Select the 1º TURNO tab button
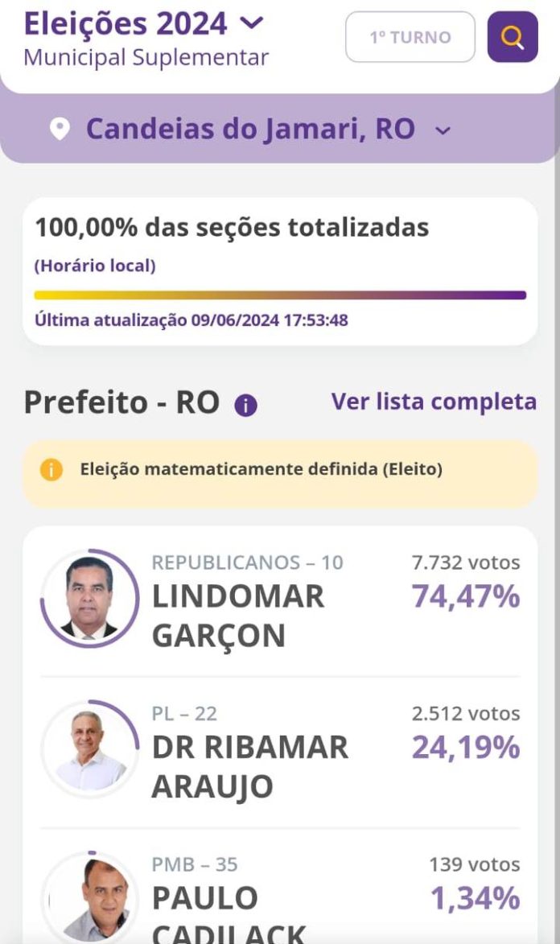The width and height of the screenshot is (560, 944). click(410, 37)
